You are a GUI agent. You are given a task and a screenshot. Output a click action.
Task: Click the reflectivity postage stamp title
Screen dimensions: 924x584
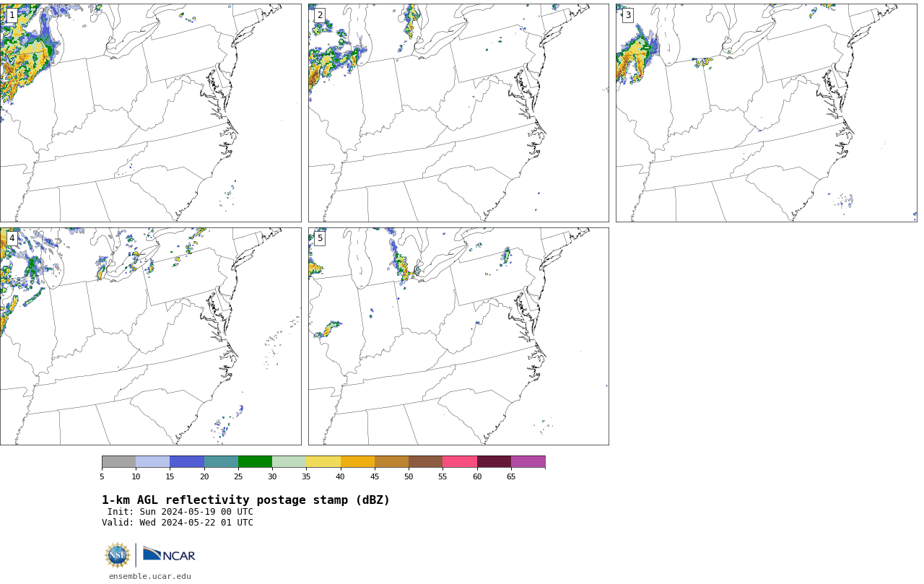pos(245,500)
